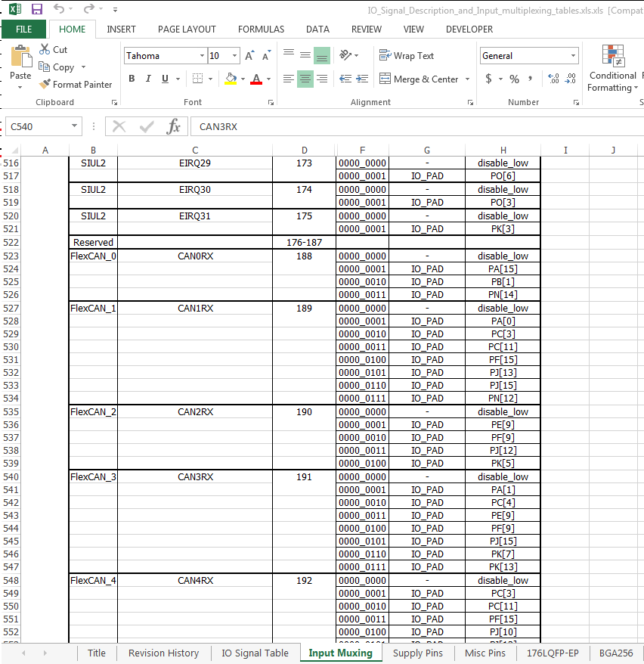Open Font dialog launcher
The image size is (644, 664).
[x=271, y=103]
